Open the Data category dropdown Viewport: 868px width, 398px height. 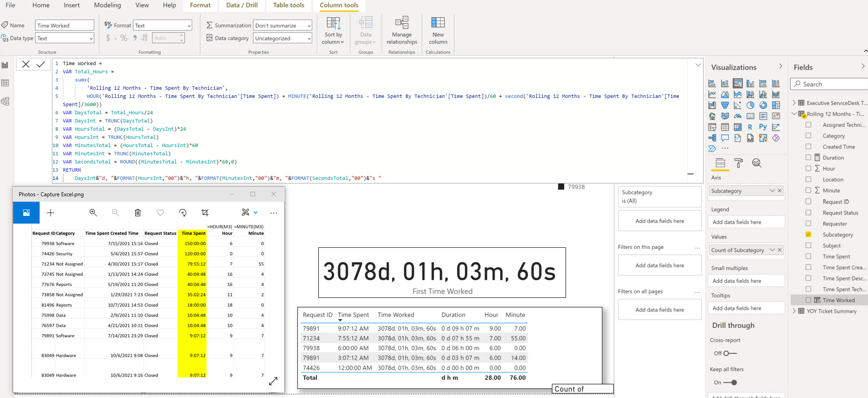[x=282, y=38]
